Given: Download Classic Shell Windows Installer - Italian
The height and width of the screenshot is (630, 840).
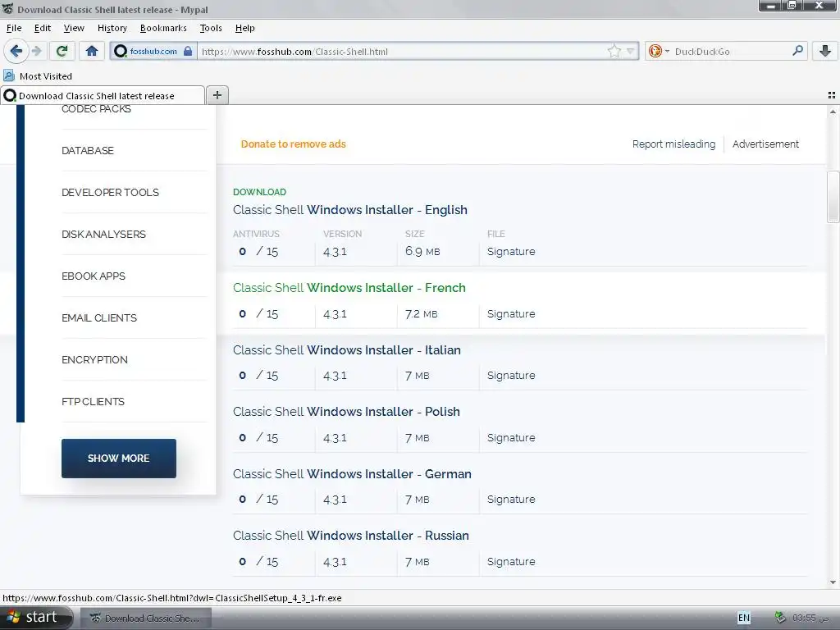Looking at the screenshot, I should coord(347,349).
